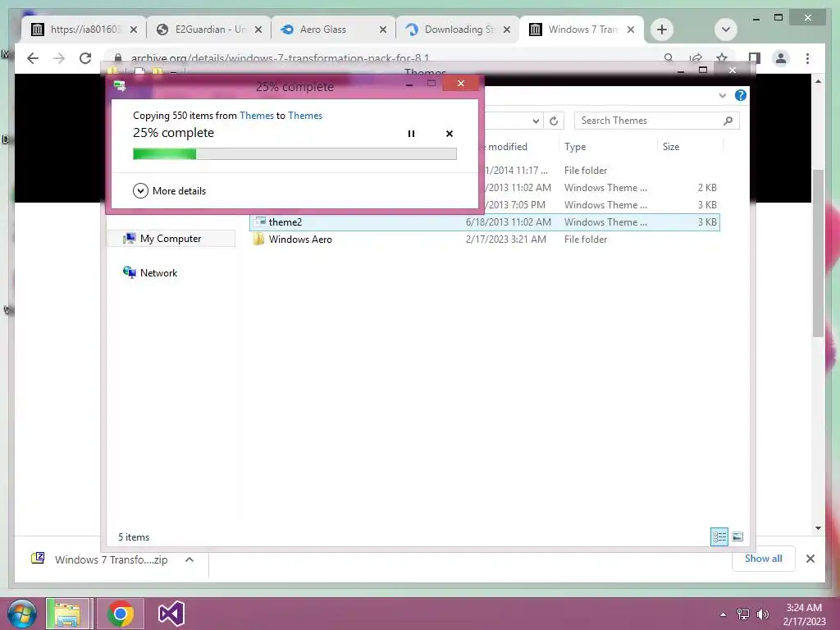Click the Chrome address bar URL
The height and width of the screenshot is (630, 840).
click(280, 58)
